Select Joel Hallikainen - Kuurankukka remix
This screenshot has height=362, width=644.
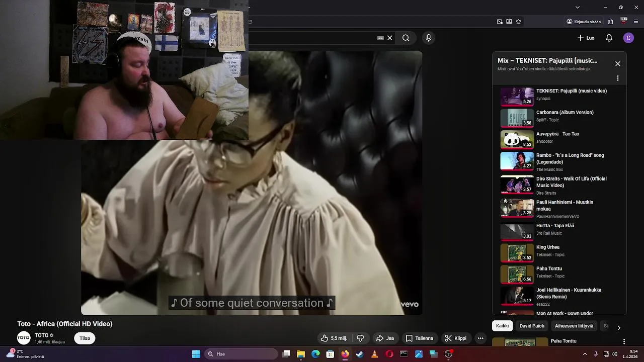557,297
